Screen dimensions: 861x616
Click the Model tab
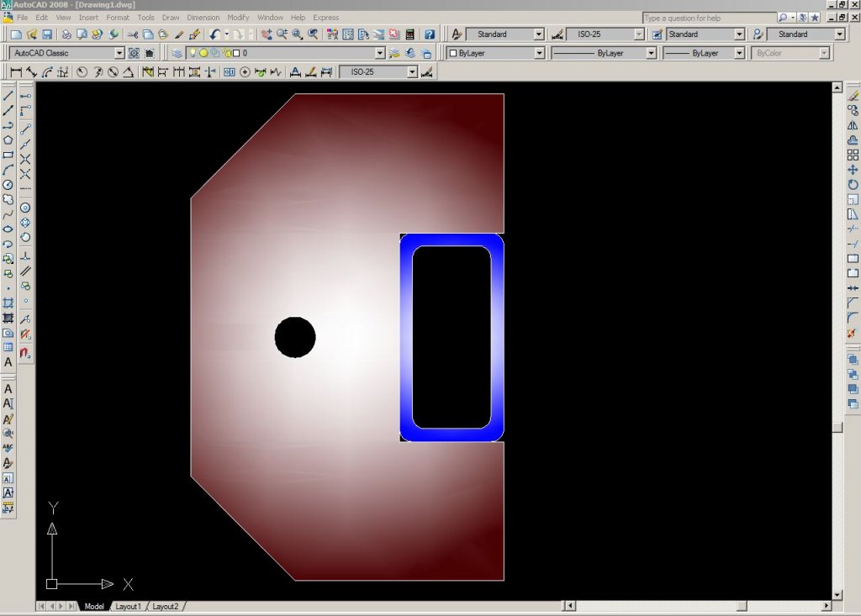[94, 606]
